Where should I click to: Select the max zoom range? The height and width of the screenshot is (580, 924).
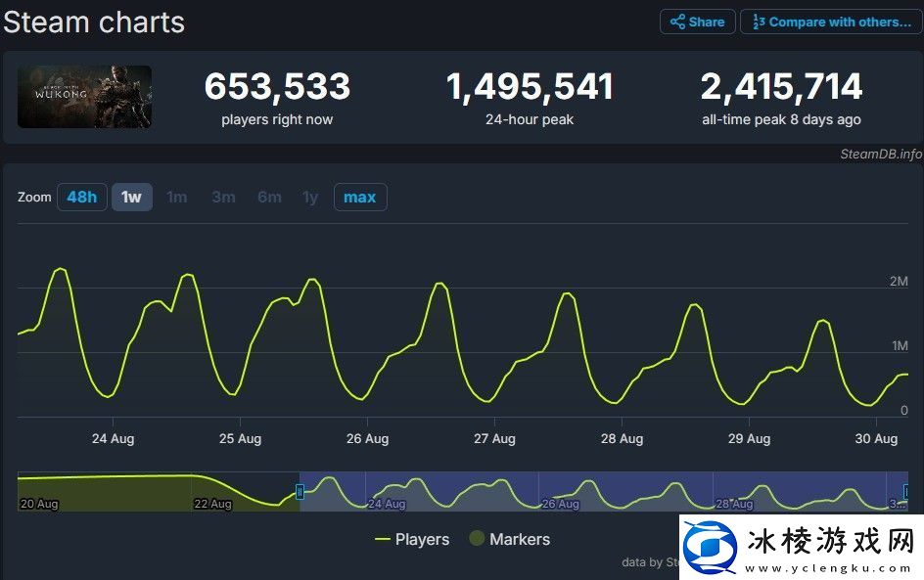click(359, 197)
